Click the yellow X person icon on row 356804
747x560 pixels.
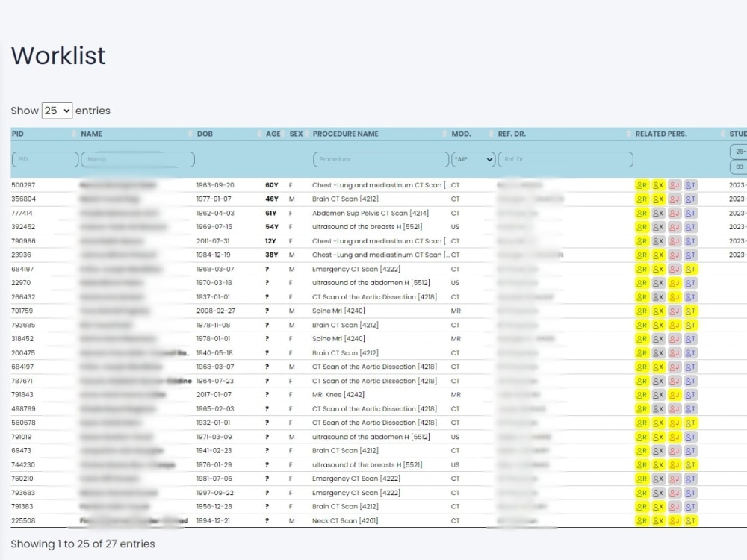(x=659, y=199)
